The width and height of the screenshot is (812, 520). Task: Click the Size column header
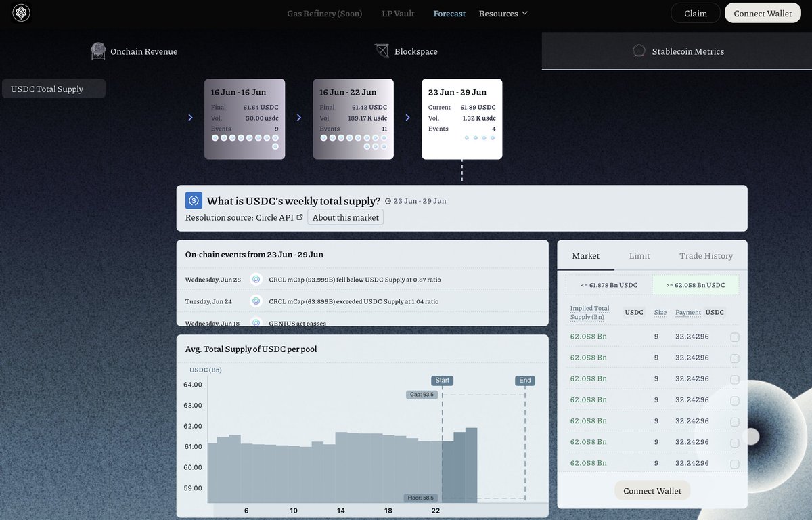click(660, 313)
